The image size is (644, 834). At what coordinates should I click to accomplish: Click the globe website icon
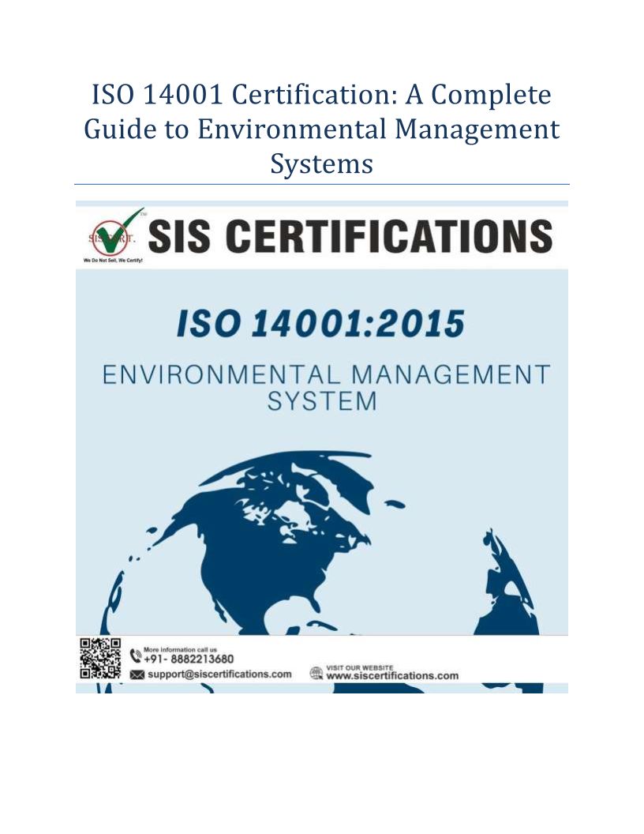(316, 674)
